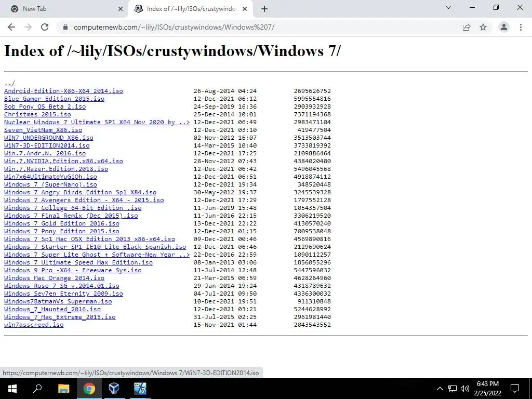Open the Windows Start button
Image resolution: width=532 pixels, height=399 pixels.
tap(12, 389)
